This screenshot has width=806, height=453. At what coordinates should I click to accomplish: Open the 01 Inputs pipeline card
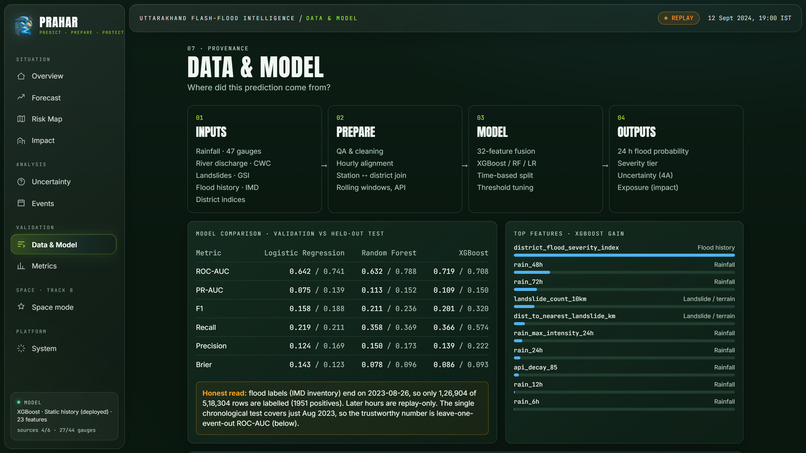coord(254,159)
